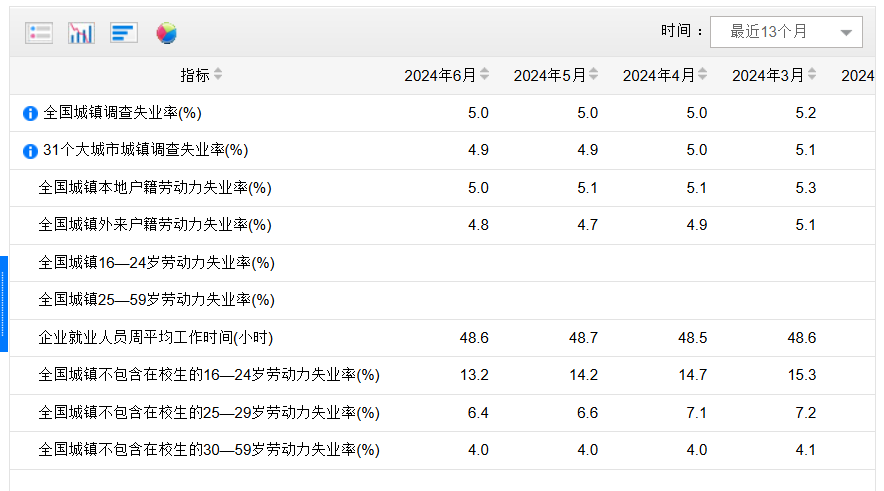Viewport: 884px width, 491px height.
Task: Open the bar and line chart view
Action: click(x=81, y=33)
